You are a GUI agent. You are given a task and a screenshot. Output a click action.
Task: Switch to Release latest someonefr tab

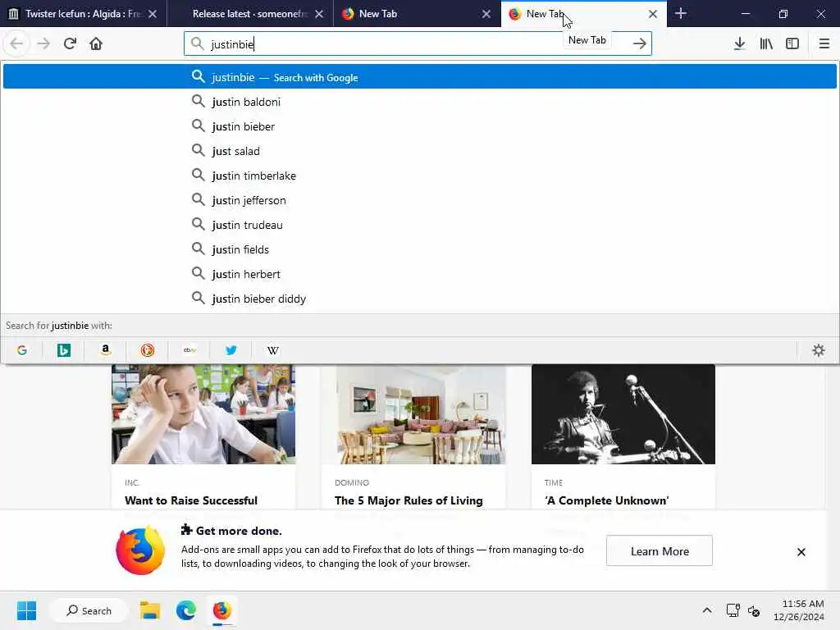pyautogui.click(x=250, y=14)
